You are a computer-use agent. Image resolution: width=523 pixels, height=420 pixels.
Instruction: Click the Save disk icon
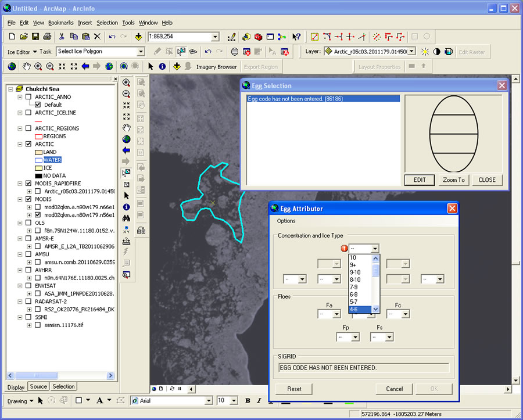[x=35, y=37]
